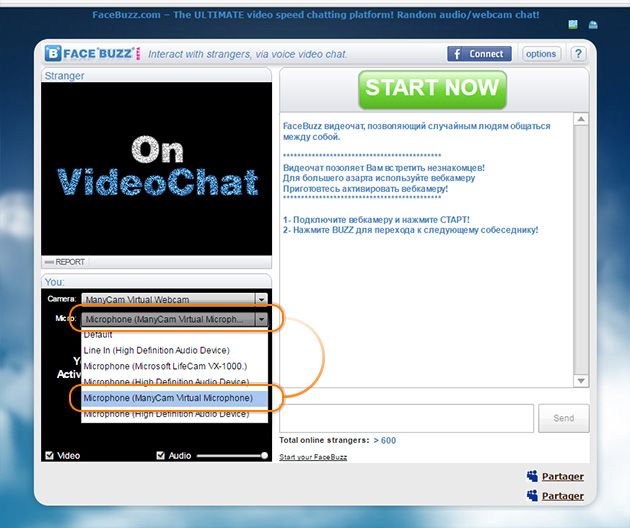Select Default from the microphone list
The width and height of the screenshot is (630, 528).
[x=98, y=335]
